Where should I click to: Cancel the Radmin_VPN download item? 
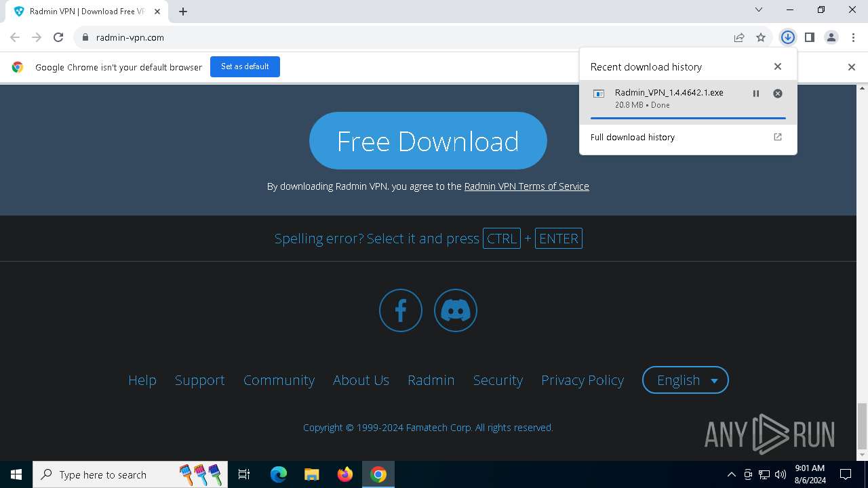pos(778,94)
